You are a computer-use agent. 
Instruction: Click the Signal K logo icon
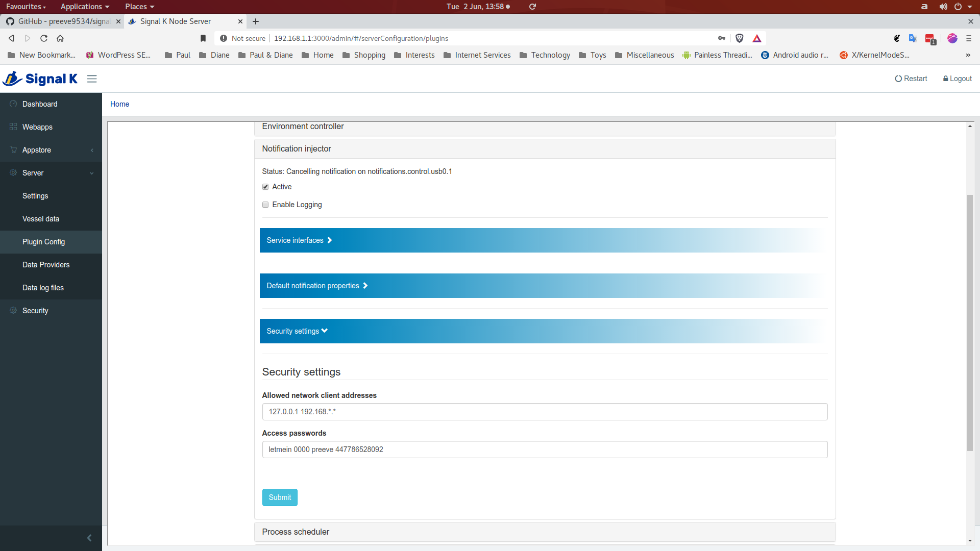point(12,78)
